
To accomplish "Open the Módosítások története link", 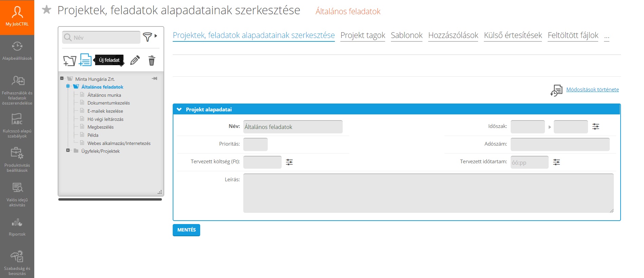I will tap(592, 90).
